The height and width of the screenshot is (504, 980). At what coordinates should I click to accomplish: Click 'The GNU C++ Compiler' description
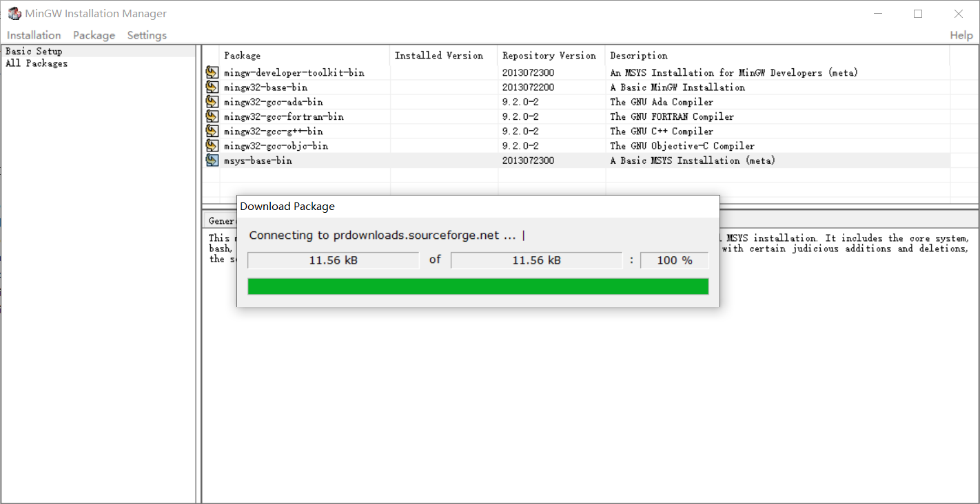[x=662, y=131]
